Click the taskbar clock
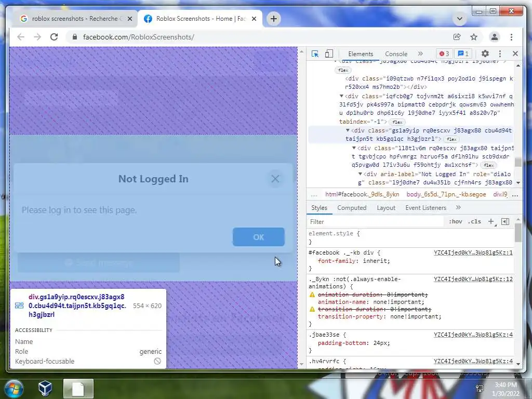The width and height of the screenshot is (532, 399). click(x=505, y=389)
